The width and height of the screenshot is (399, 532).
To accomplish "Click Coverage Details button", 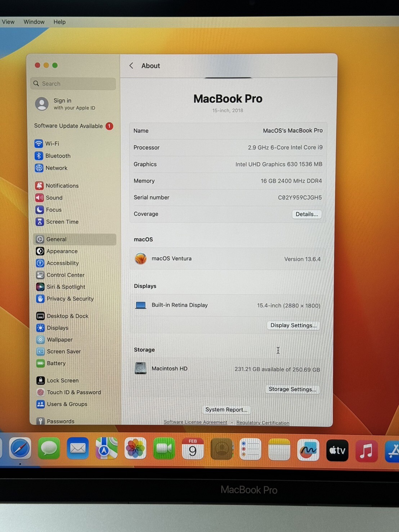I will (307, 214).
